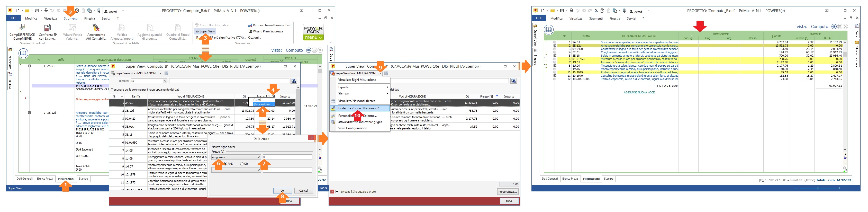Switch to Elenco Prezzi tab, right window
The image size is (868, 212).
(570, 179)
